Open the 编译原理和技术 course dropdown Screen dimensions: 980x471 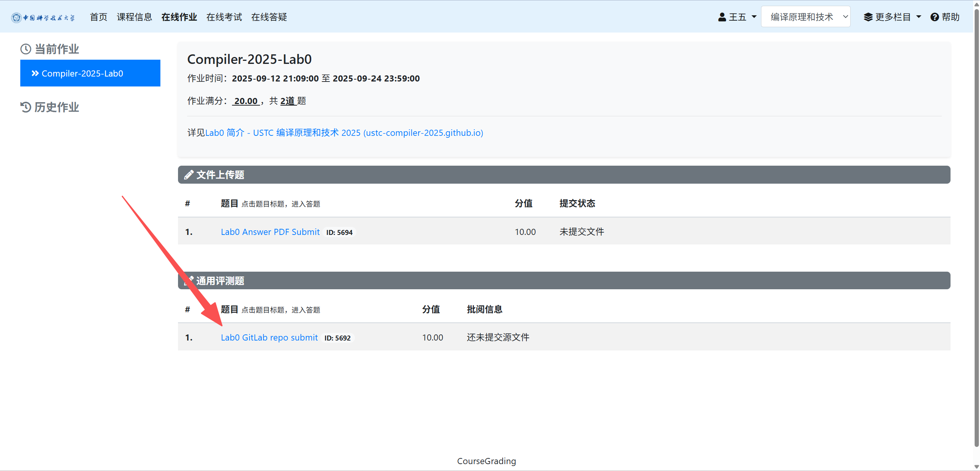[805, 17]
